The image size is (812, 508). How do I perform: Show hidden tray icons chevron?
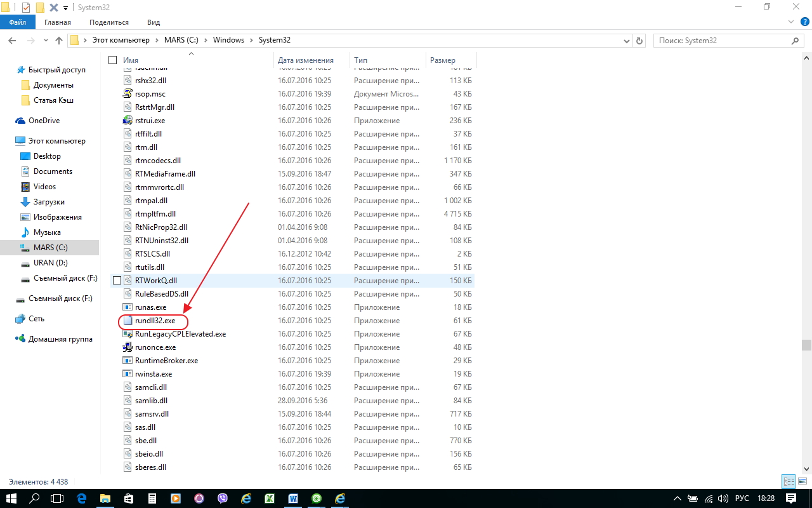[x=678, y=498]
